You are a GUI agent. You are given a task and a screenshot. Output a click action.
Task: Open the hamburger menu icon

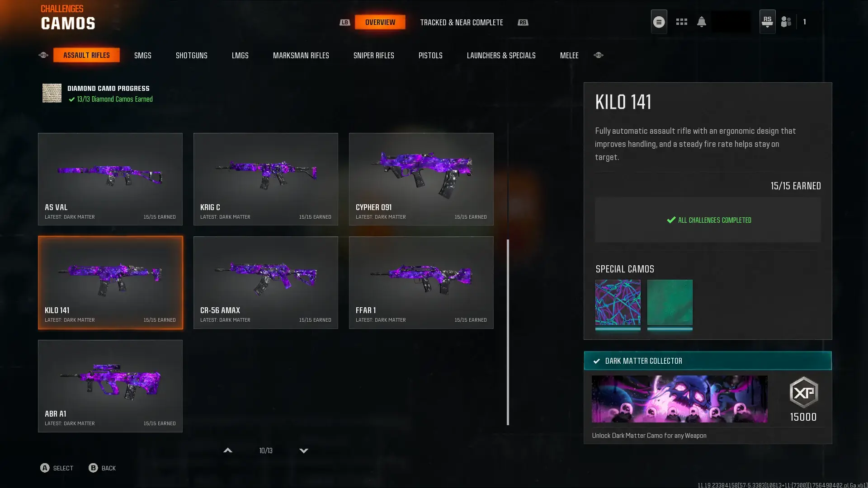659,22
